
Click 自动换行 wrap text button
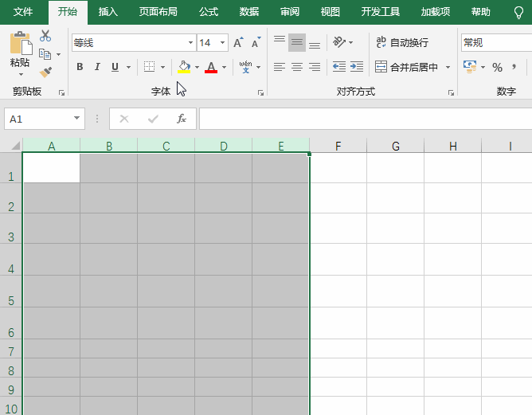402,42
